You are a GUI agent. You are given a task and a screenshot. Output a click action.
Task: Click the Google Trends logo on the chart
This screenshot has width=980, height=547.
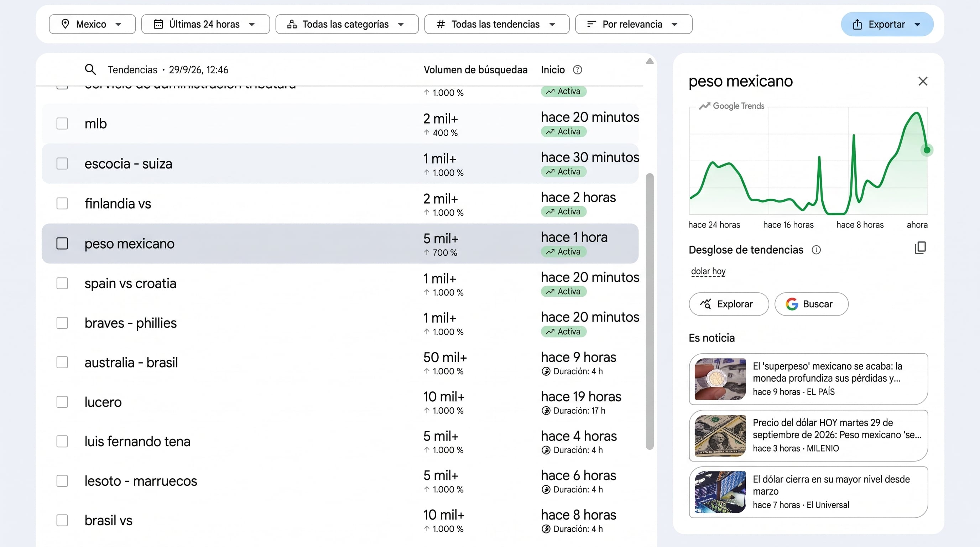click(731, 106)
